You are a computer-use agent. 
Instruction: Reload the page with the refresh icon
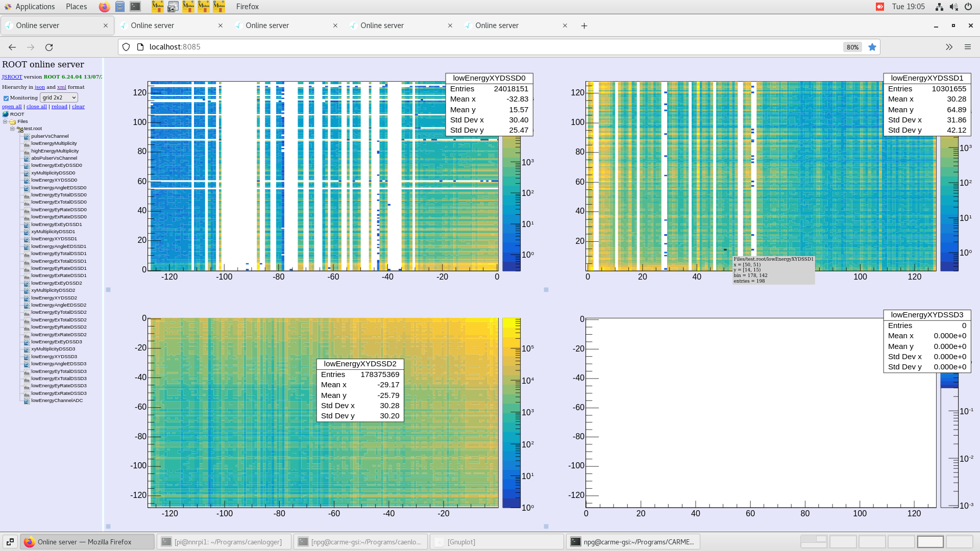point(50,47)
